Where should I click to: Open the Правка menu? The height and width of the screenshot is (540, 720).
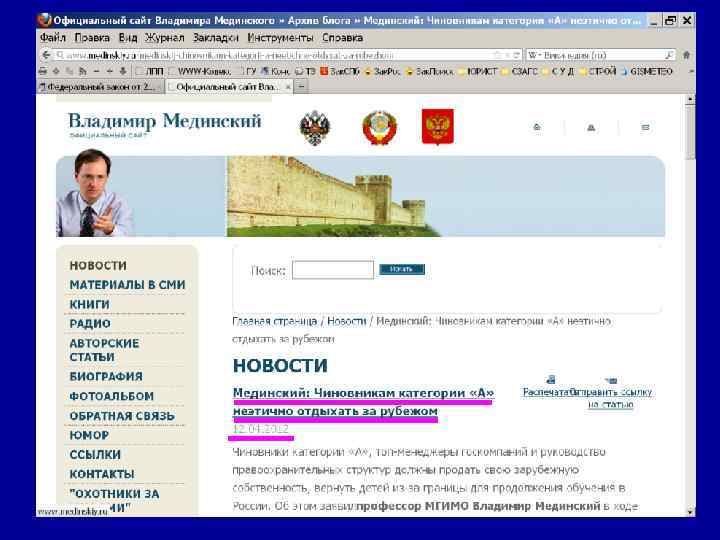pyautogui.click(x=92, y=38)
